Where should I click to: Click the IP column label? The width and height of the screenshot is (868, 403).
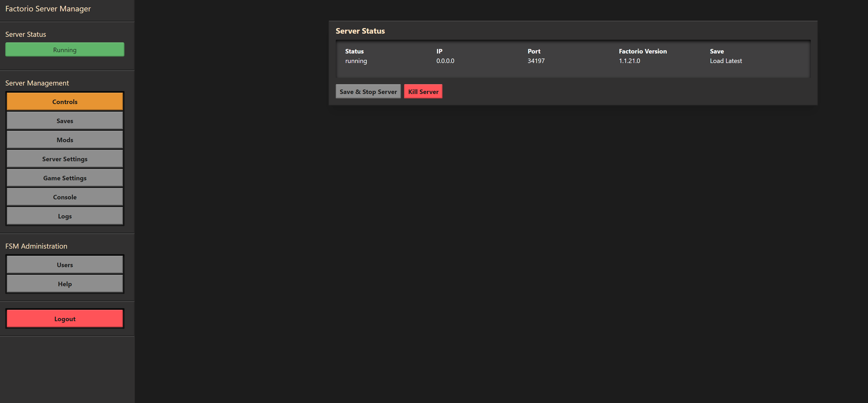439,51
